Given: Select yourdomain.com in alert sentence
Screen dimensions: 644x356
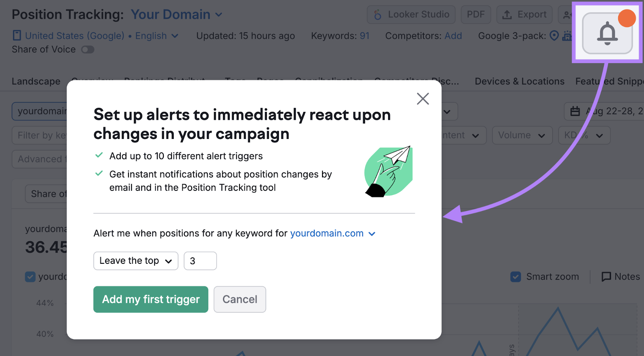Looking at the screenshot, I should pos(332,234).
